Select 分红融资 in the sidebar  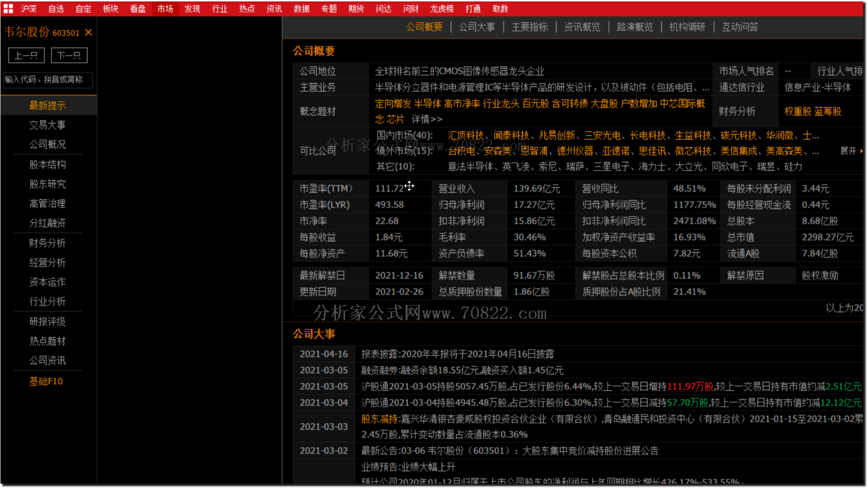(48, 223)
